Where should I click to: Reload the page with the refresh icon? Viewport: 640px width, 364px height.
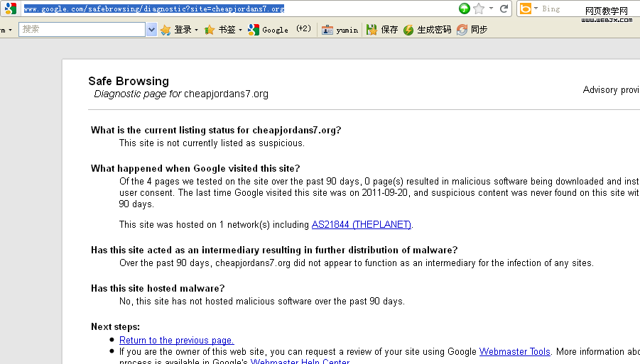[504, 9]
